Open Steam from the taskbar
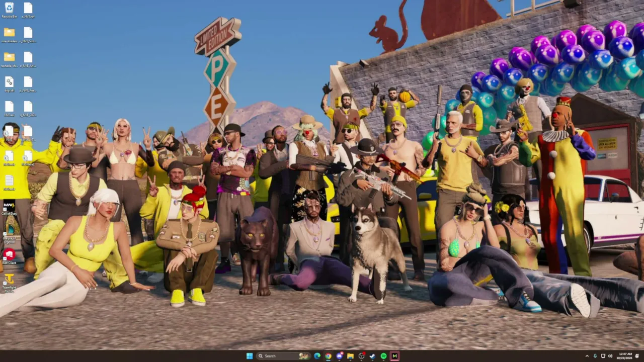This screenshot has height=362, width=644. pos(372,356)
